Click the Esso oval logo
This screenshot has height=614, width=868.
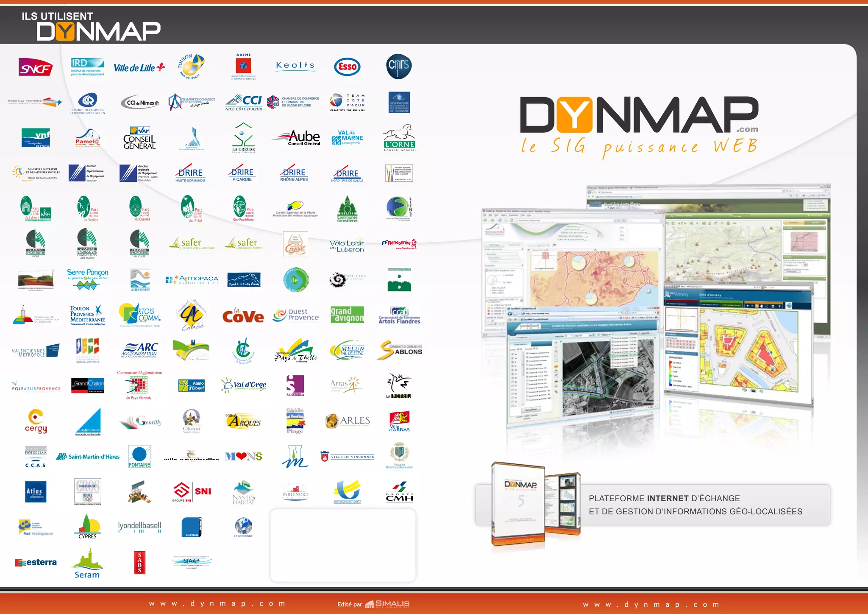tap(347, 67)
